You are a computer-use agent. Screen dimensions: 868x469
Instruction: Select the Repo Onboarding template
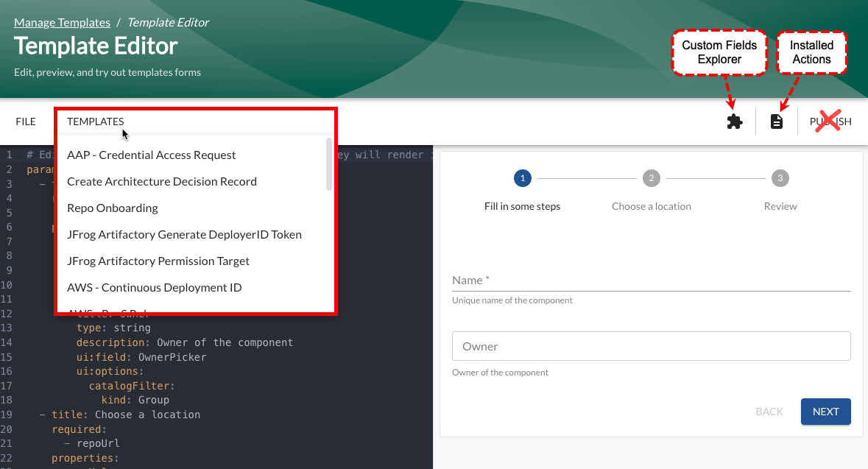[x=113, y=208]
